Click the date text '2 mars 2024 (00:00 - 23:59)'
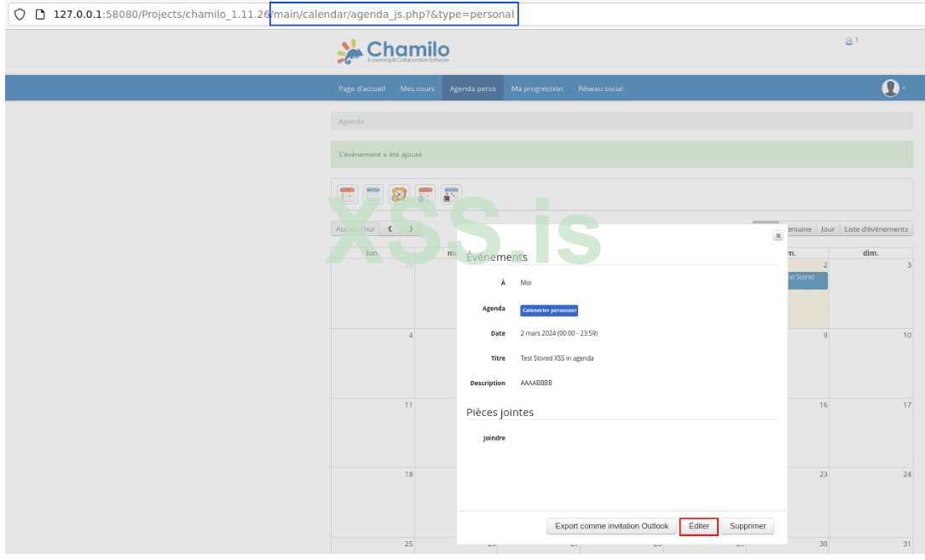 coord(558,333)
